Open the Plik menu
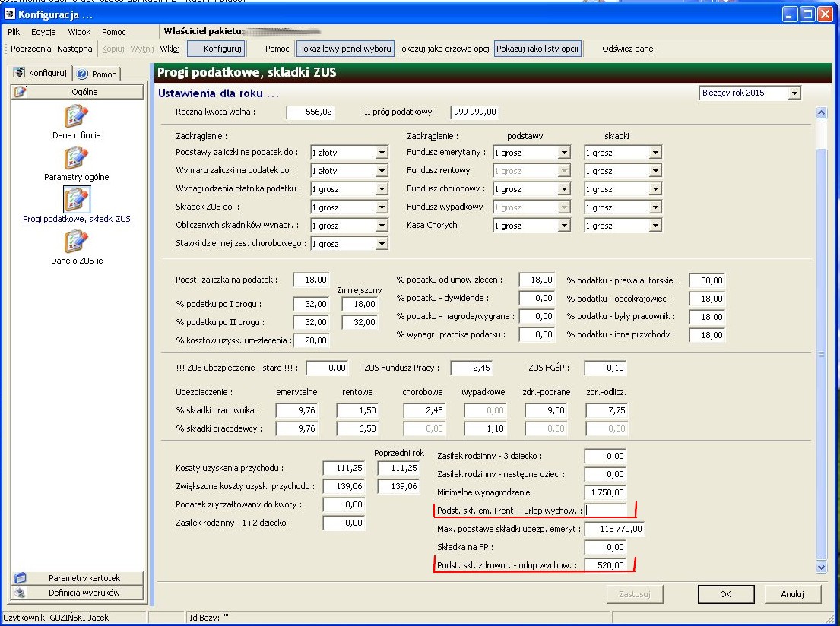 14,32
